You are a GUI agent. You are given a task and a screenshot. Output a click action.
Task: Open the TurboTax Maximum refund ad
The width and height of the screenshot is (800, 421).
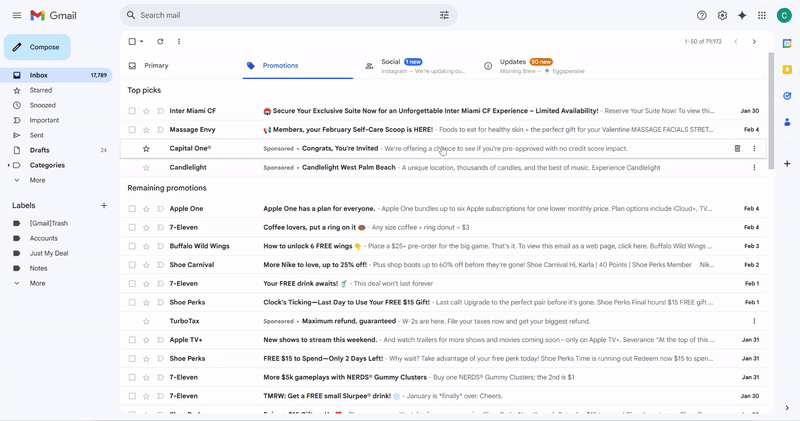click(x=443, y=321)
